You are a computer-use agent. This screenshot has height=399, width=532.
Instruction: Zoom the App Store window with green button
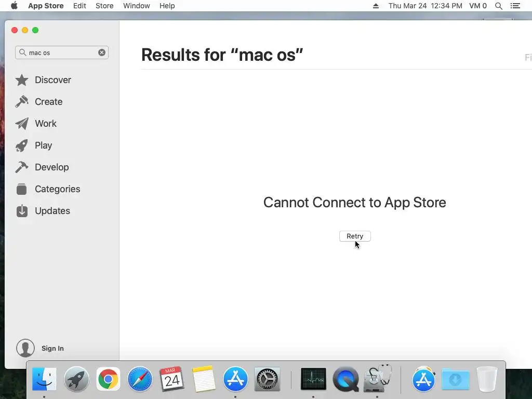(x=35, y=30)
